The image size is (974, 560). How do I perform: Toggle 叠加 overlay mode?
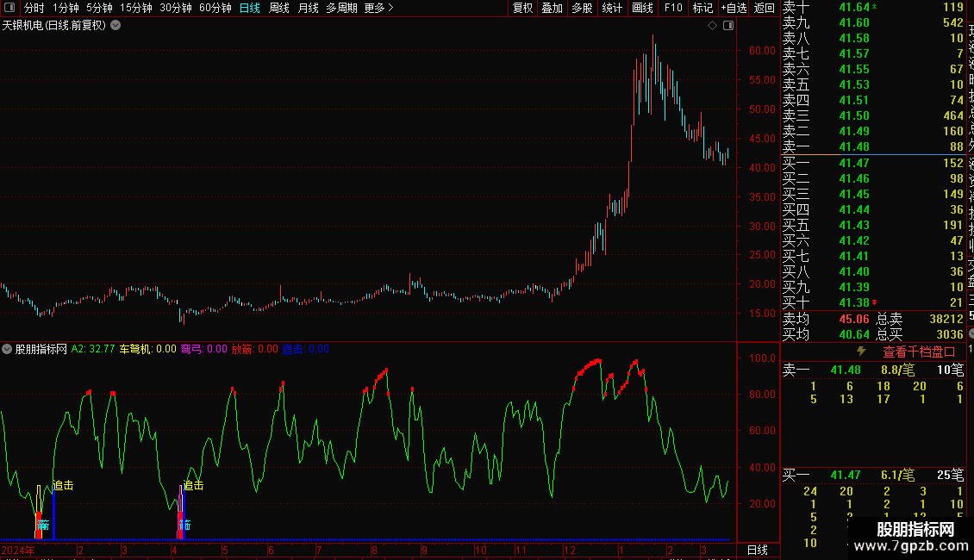(x=552, y=8)
